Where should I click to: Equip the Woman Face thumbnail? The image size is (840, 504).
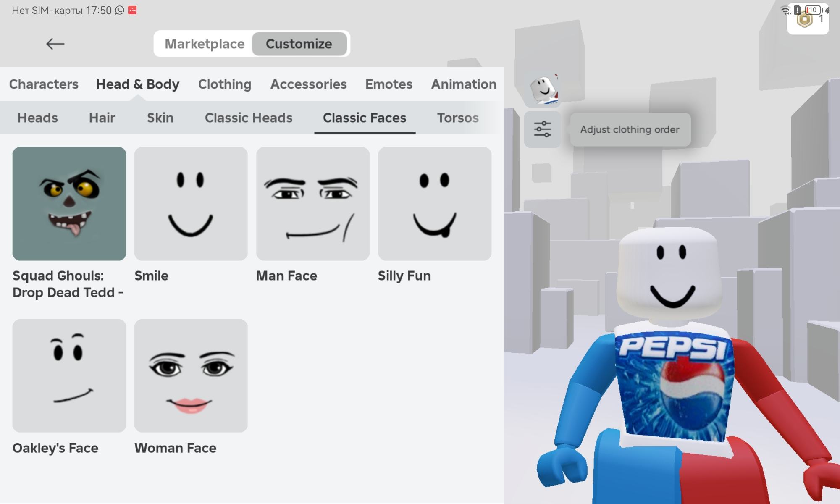[x=191, y=375]
